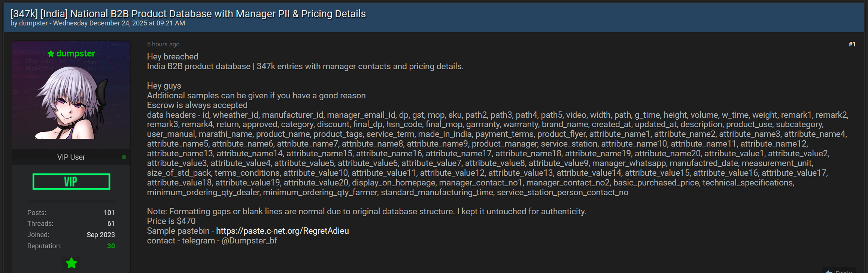Click the green reputation star award icon

71,263
